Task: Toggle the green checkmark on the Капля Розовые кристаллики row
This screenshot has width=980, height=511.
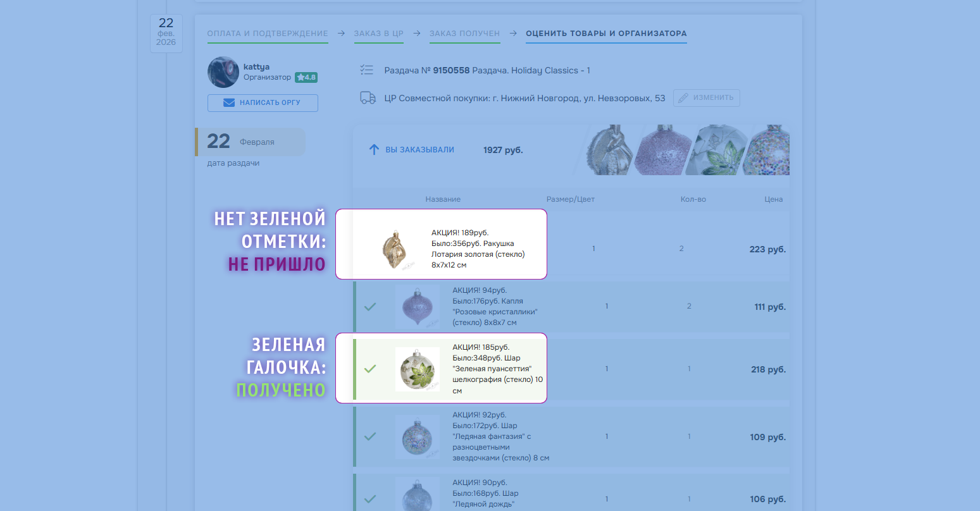Action: point(370,307)
